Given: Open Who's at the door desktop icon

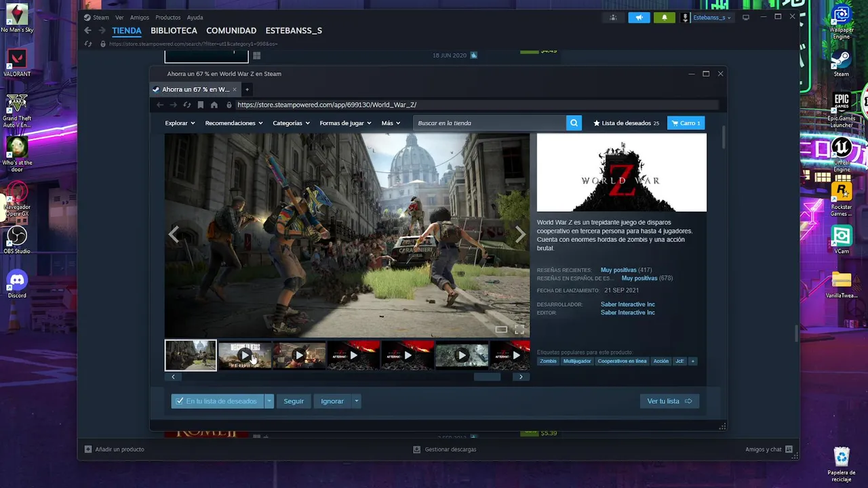Looking at the screenshot, I should 17,155.
